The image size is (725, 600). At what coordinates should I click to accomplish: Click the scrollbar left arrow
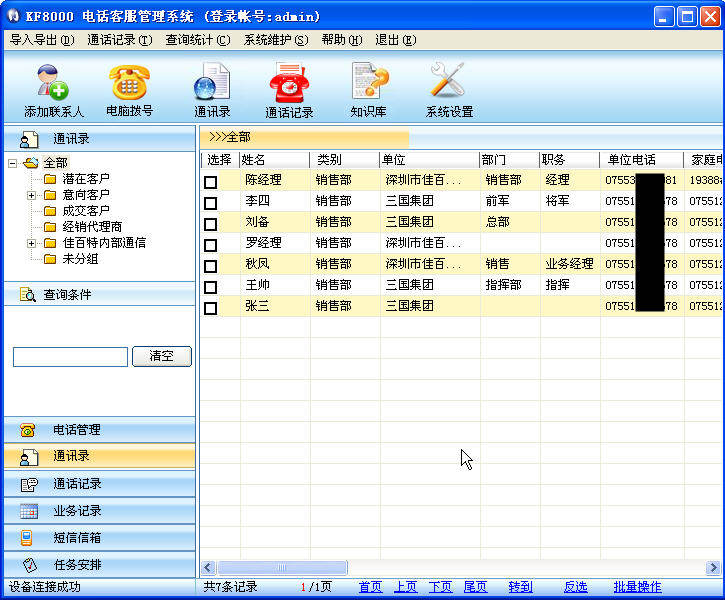(208, 567)
